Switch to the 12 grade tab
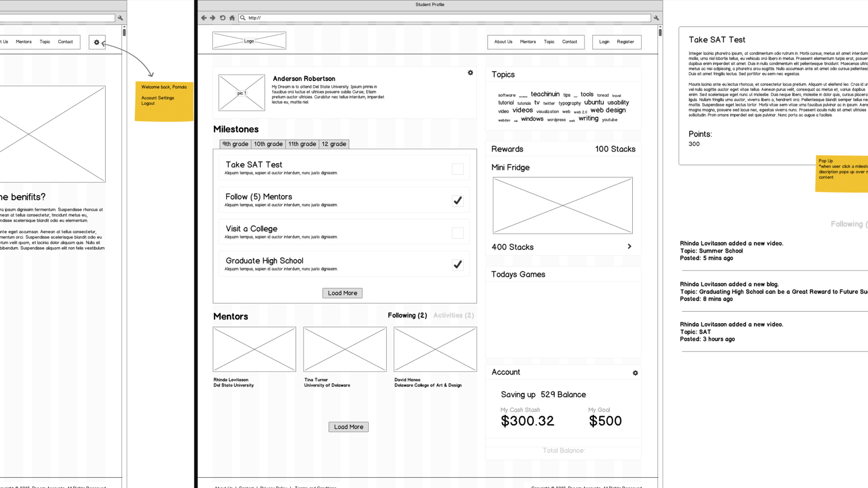This screenshot has width=868, height=488. 334,144
